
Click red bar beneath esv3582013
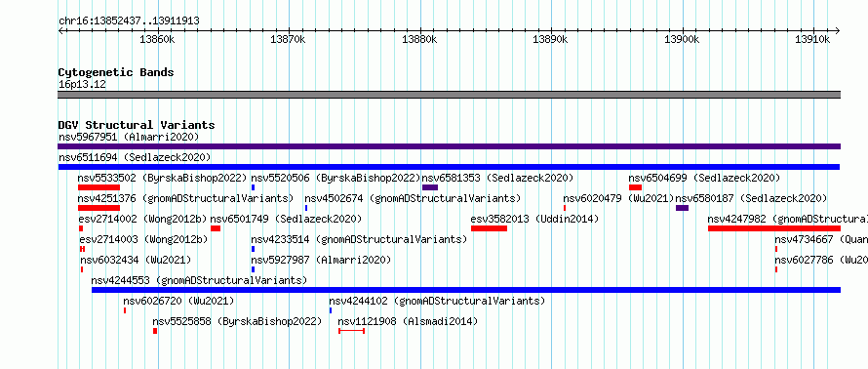tap(490, 228)
